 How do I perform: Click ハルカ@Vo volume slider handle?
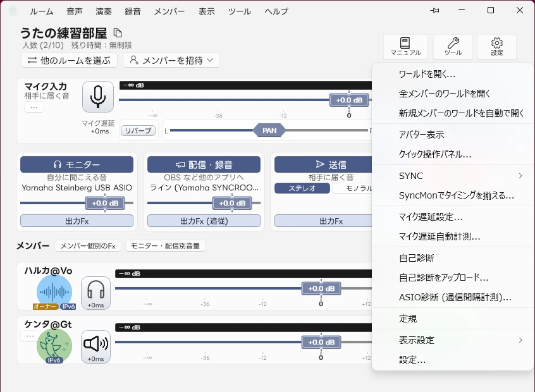(321, 289)
